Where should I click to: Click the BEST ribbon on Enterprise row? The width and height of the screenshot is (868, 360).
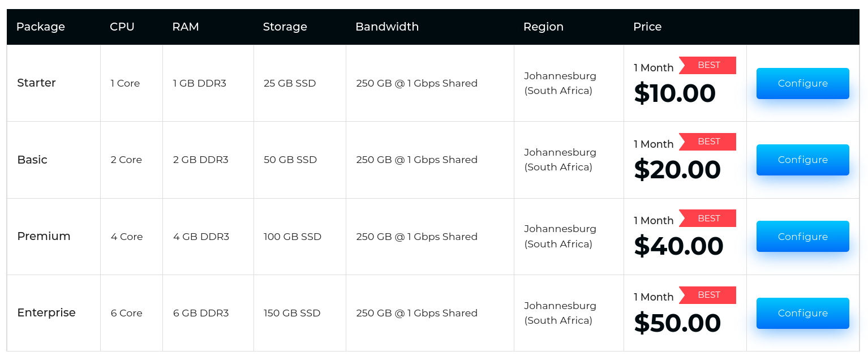pyautogui.click(x=708, y=295)
